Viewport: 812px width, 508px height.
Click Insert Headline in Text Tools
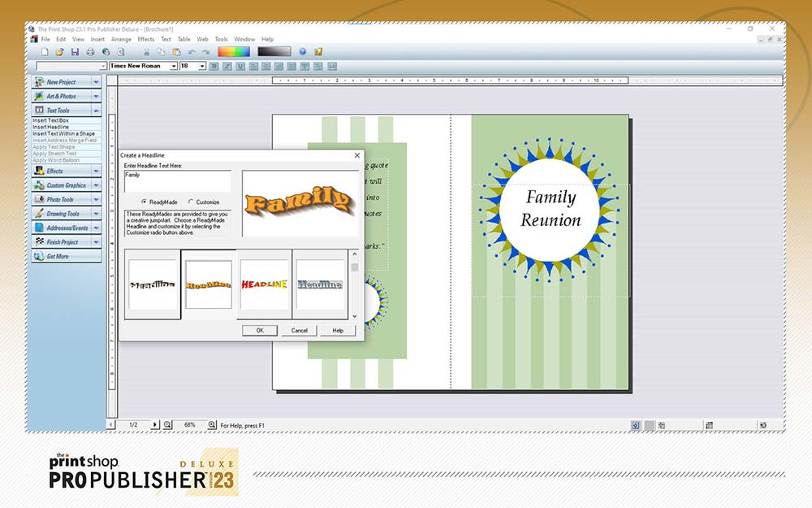[50, 127]
